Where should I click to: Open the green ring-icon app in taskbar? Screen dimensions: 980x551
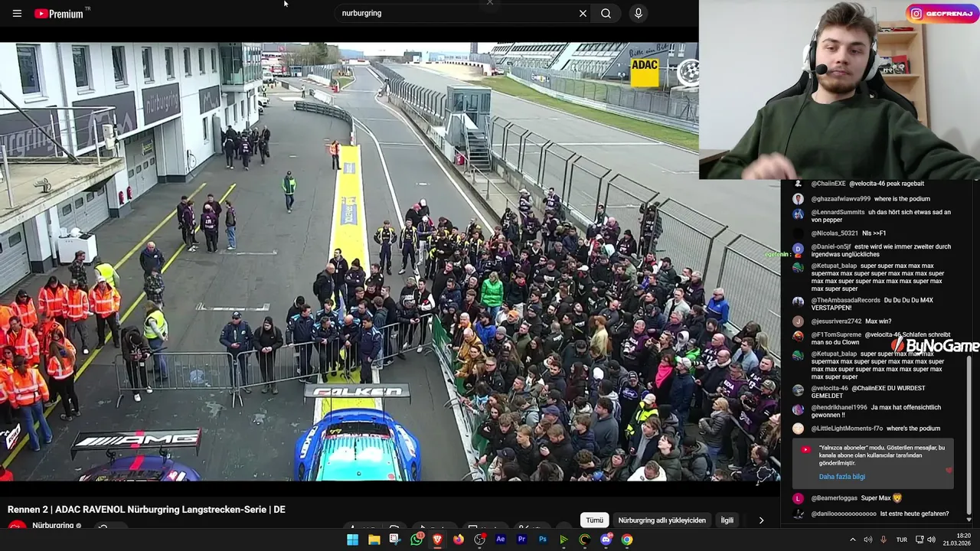585,540
